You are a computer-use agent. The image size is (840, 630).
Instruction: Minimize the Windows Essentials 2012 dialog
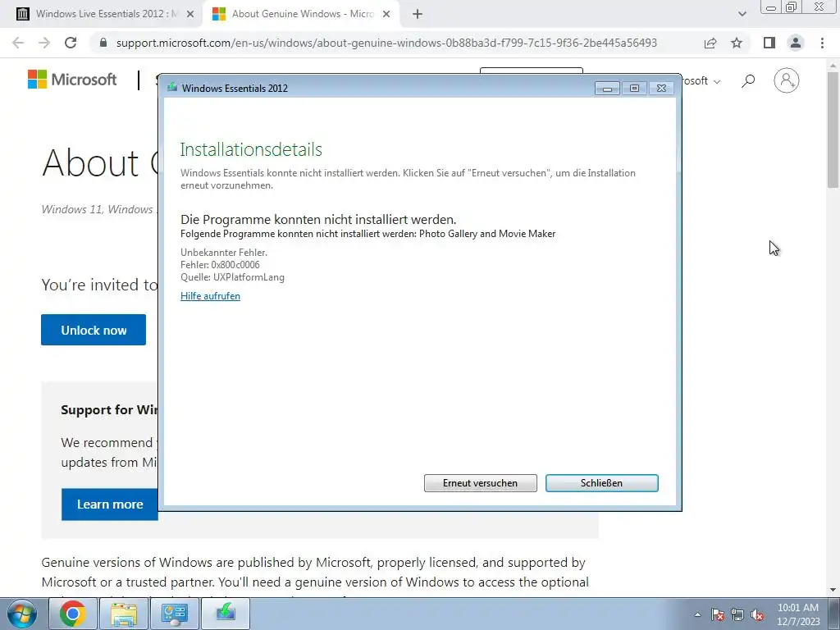607,89
